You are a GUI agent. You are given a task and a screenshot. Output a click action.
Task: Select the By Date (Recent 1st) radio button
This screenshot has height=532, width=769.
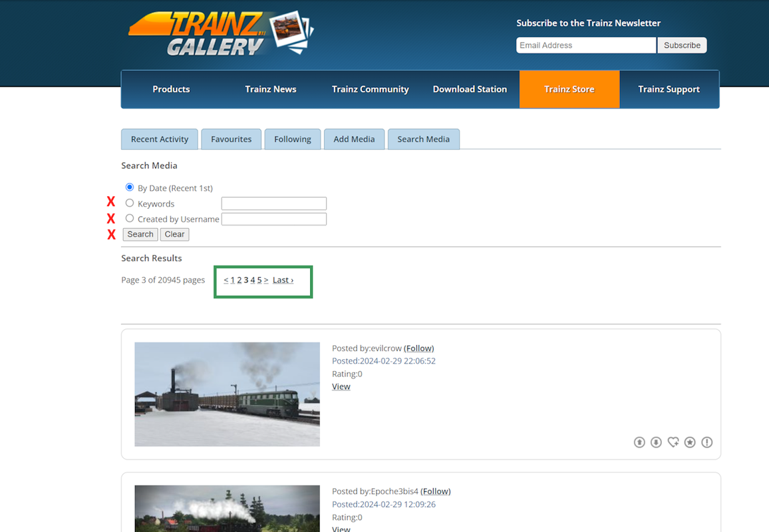point(130,188)
